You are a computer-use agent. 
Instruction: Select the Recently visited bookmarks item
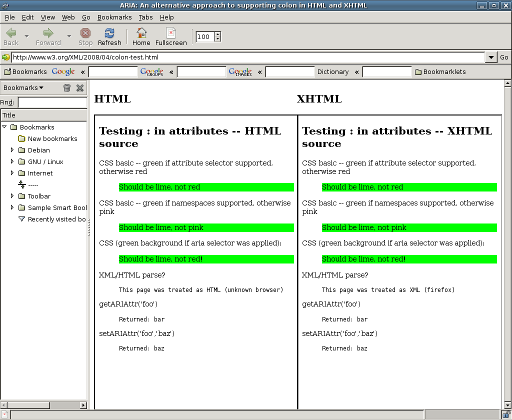tap(52, 219)
